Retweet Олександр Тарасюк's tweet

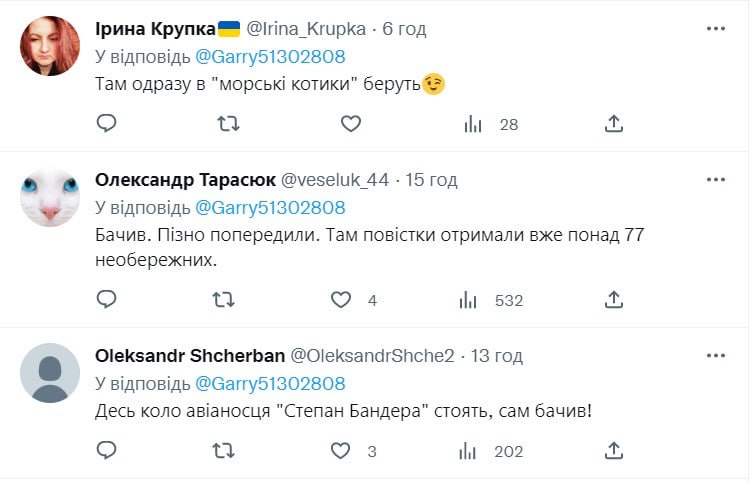coord(229,299)
